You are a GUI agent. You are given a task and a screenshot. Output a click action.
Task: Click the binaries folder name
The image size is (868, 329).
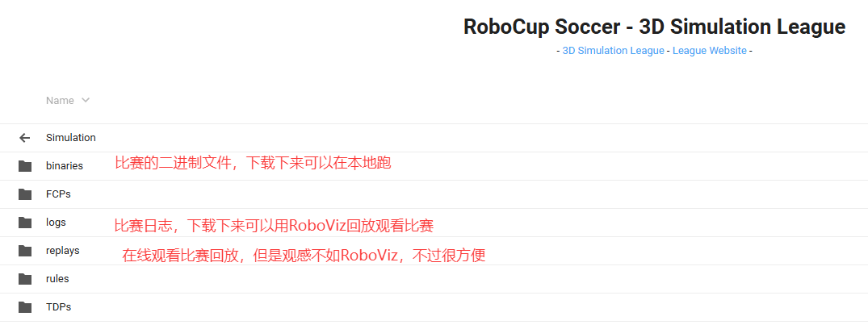pyautogui.click(x=65, y=166)
